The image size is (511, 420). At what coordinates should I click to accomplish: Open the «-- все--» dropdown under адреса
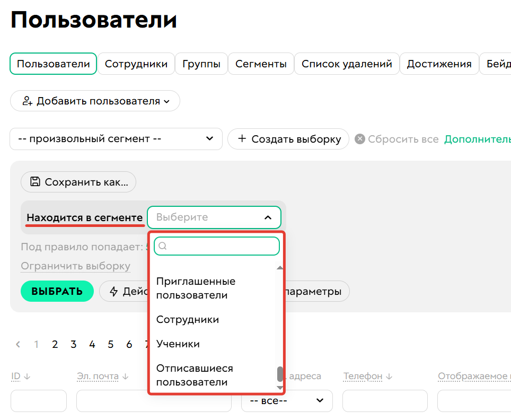click(286, 401)
